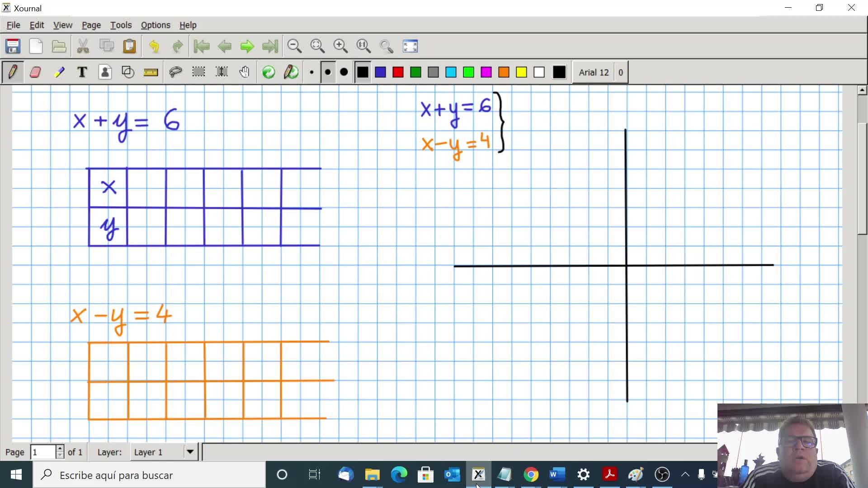The image size is (868, 488).
Task: Open Google Chrome from taskbar
Action: [x=531, y=475]
